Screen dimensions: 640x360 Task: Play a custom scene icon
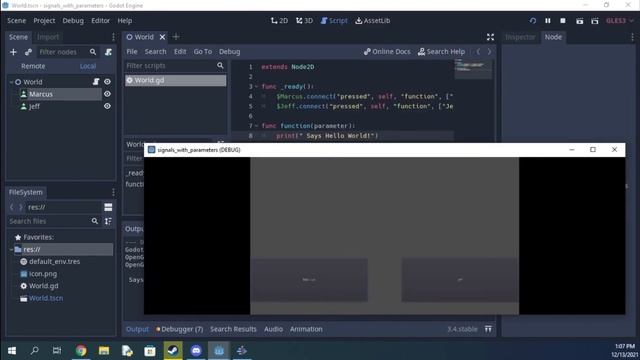595,21
